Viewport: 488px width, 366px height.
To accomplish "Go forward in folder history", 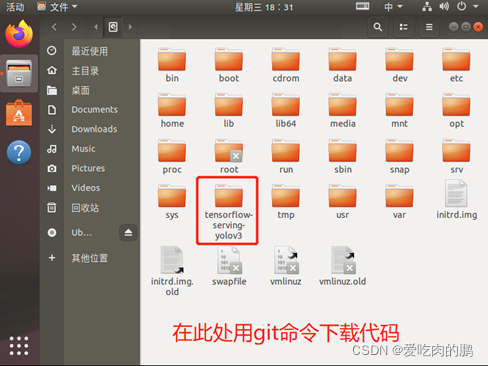I will [74, 27].
